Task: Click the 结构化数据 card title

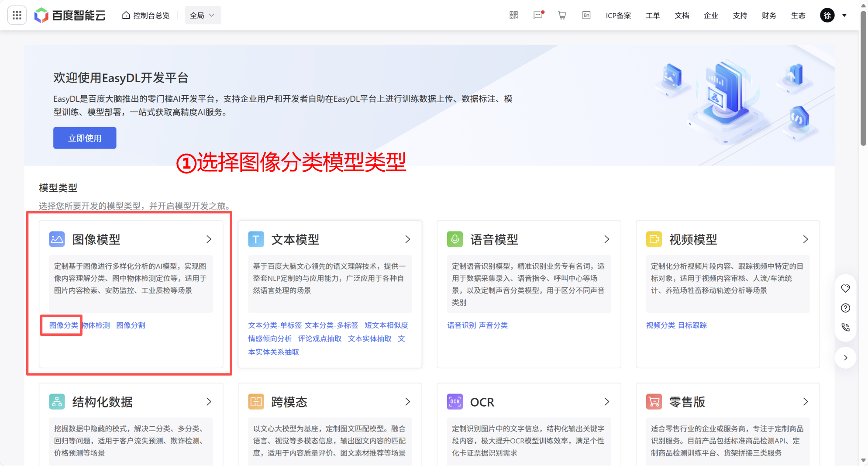Action: [102, 402]
